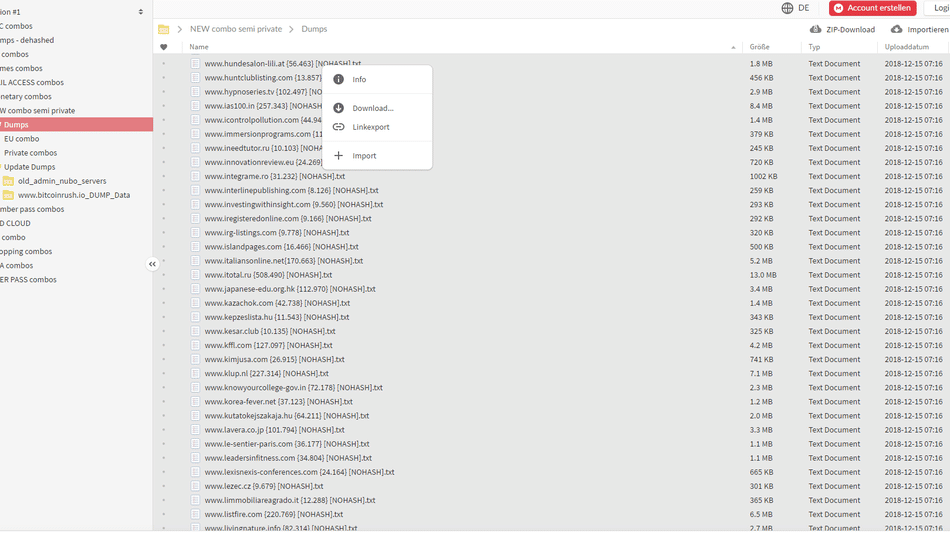The height and width of the screenshot is (534, 950).
Task: Sort the list by Name column header
Action: point(199,47)
